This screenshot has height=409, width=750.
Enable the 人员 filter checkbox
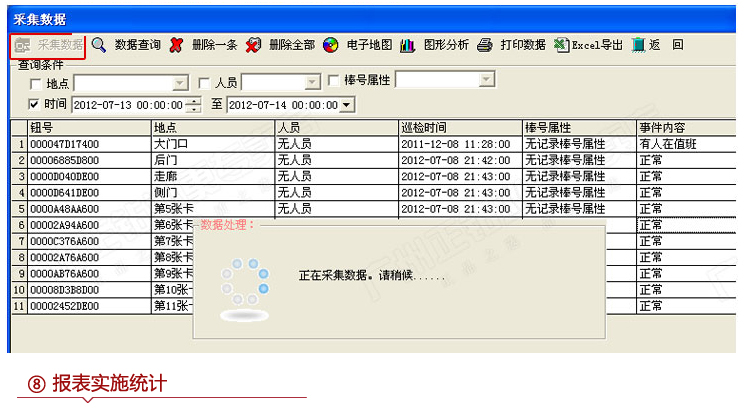204,83
